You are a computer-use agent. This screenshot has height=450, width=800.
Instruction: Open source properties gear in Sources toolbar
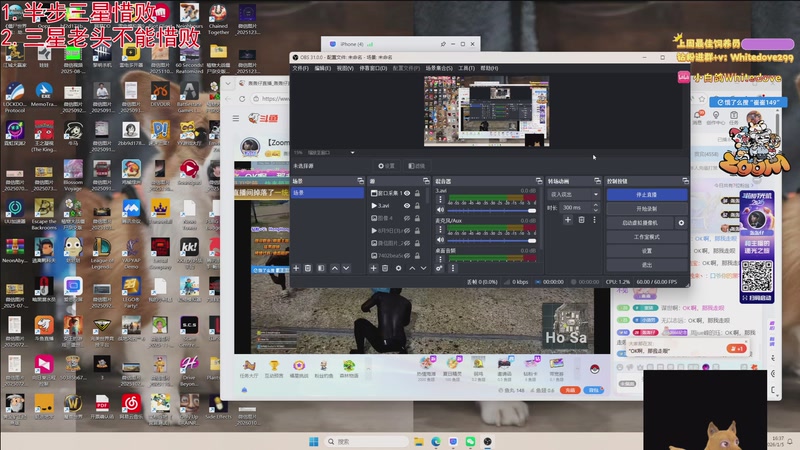pos(398,268)
